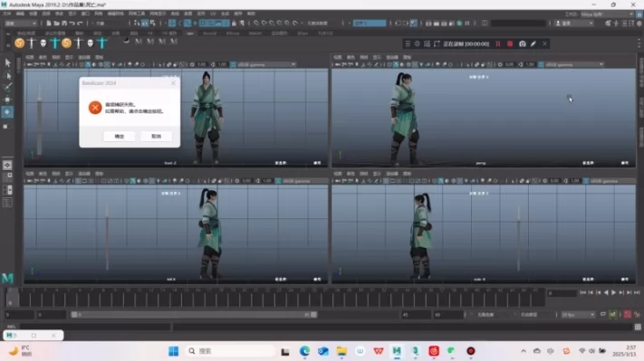The image size is (644, 361).
Task: Close the Bandicam 2024 dialog
Action: [x=173, y=83]
